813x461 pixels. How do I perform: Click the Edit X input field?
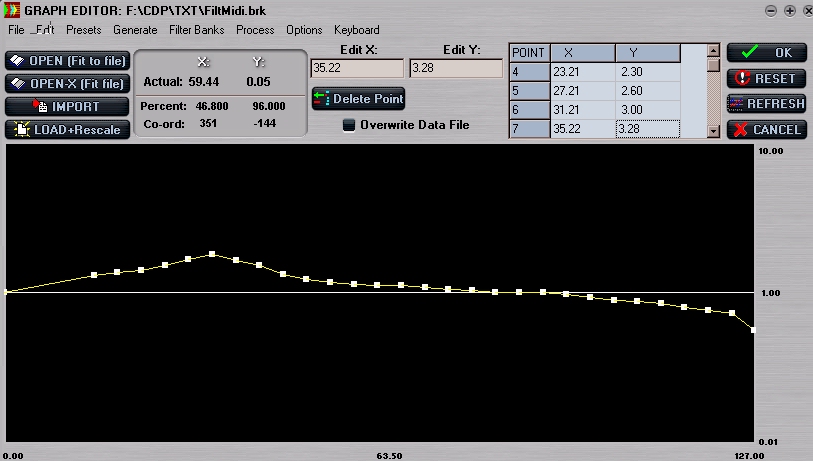click(x=357, y=68)
